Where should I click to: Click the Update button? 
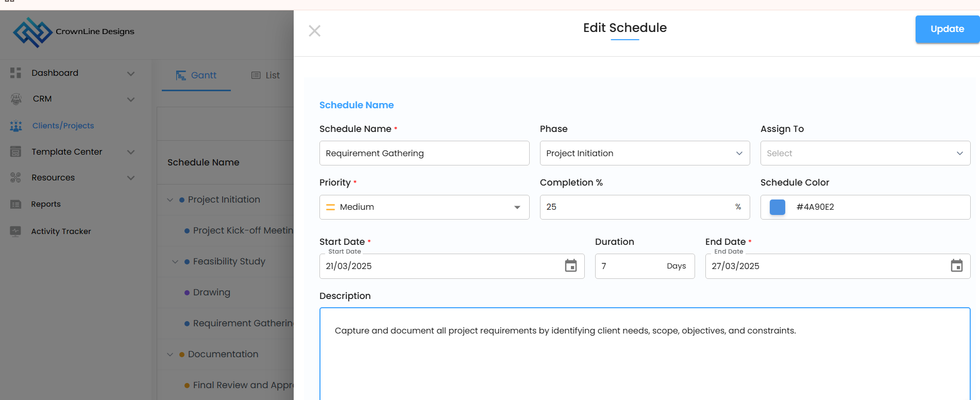pos(947,29)
